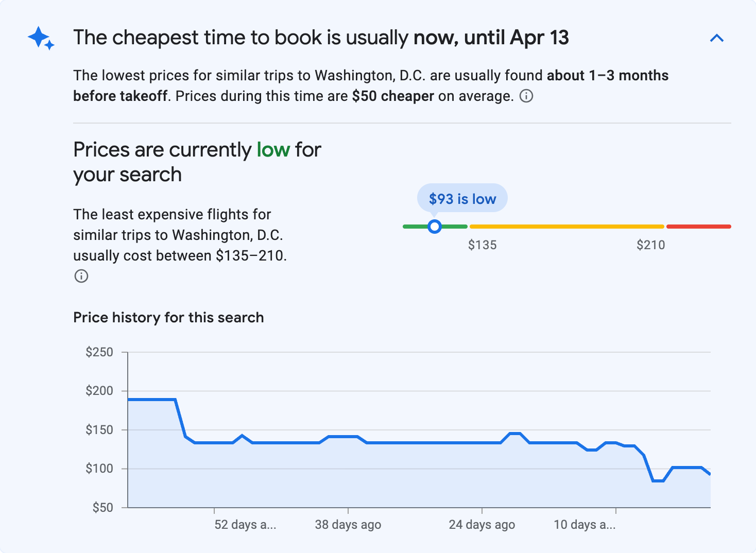Click the 'Price history for this search' label

(x=168, y=318)
